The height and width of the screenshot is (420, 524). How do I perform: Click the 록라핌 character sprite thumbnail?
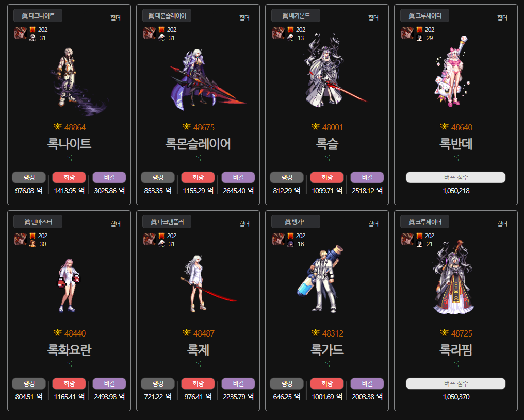pyautogui.click(x=454, y=277)
